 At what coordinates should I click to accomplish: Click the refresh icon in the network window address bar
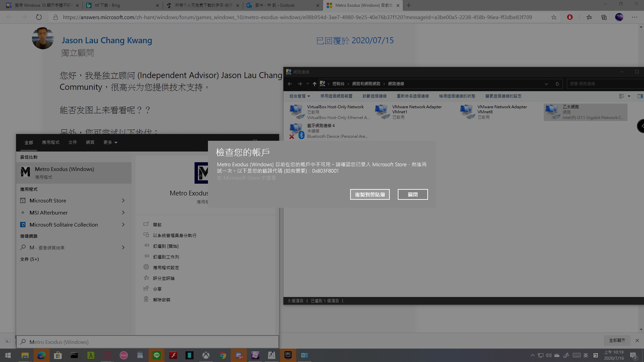coord(557,84)
